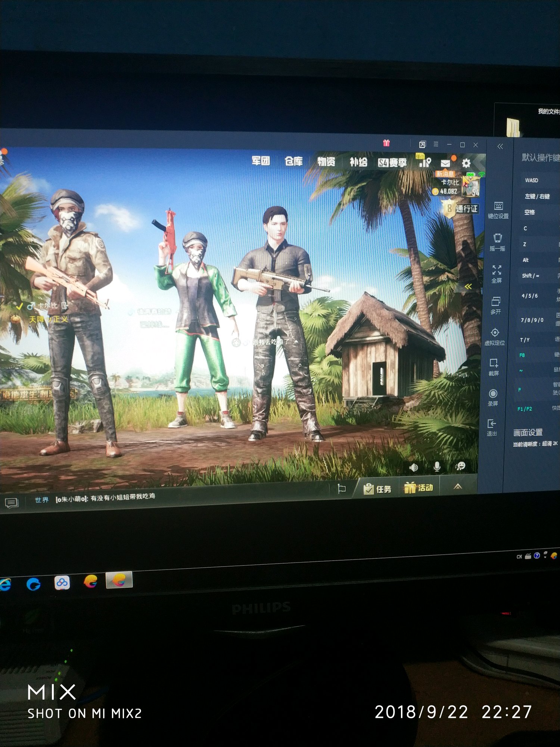Click the 摇一摇 shake device icon
This screenshot has height=747, width=560.
pos(497,242)
